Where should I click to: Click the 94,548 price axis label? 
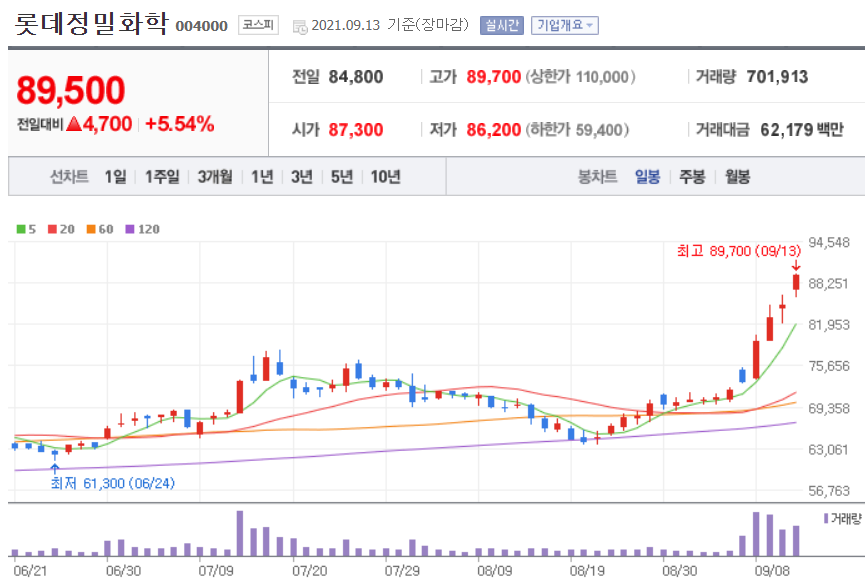(829, 242)
